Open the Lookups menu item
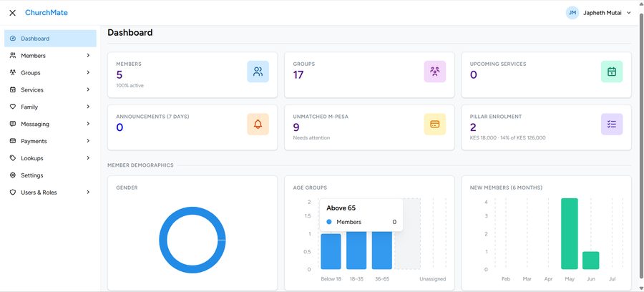This screenshot has width=644, height=292. 50,158
